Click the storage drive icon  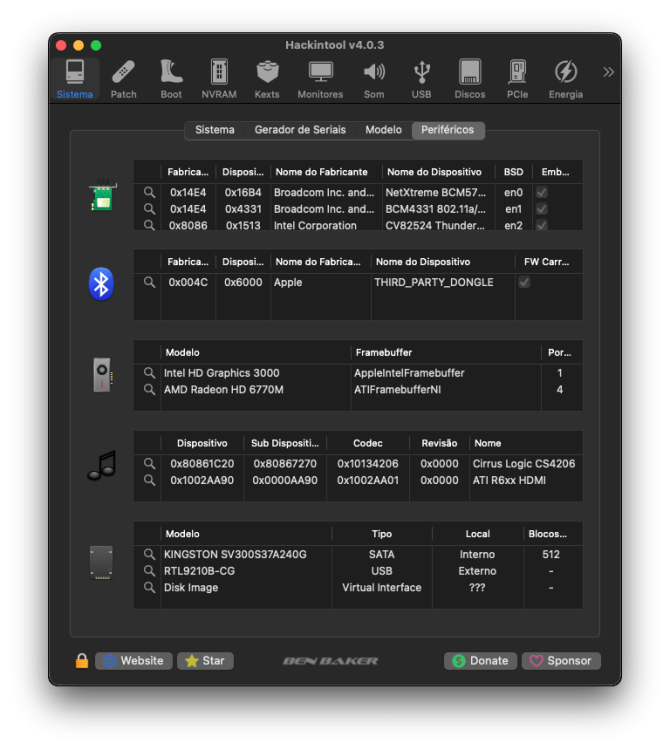pyautogui.click(x=101, y=562)
